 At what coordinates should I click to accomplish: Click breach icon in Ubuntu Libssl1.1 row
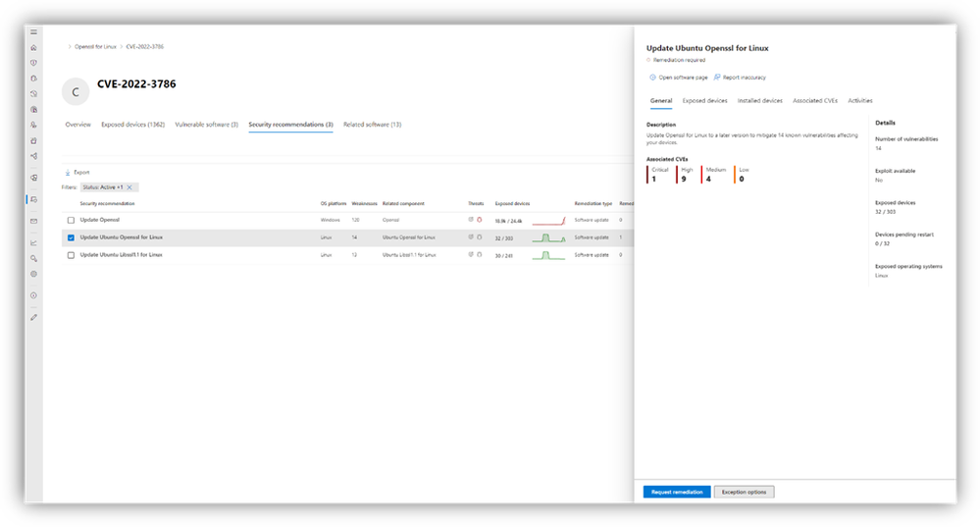coord(480,255)
